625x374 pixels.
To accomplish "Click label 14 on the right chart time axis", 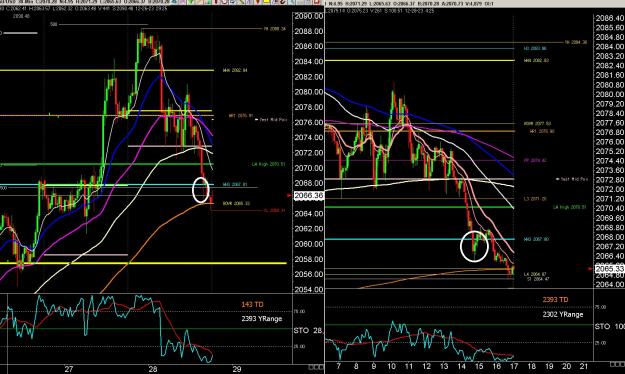I will point(462,366).
